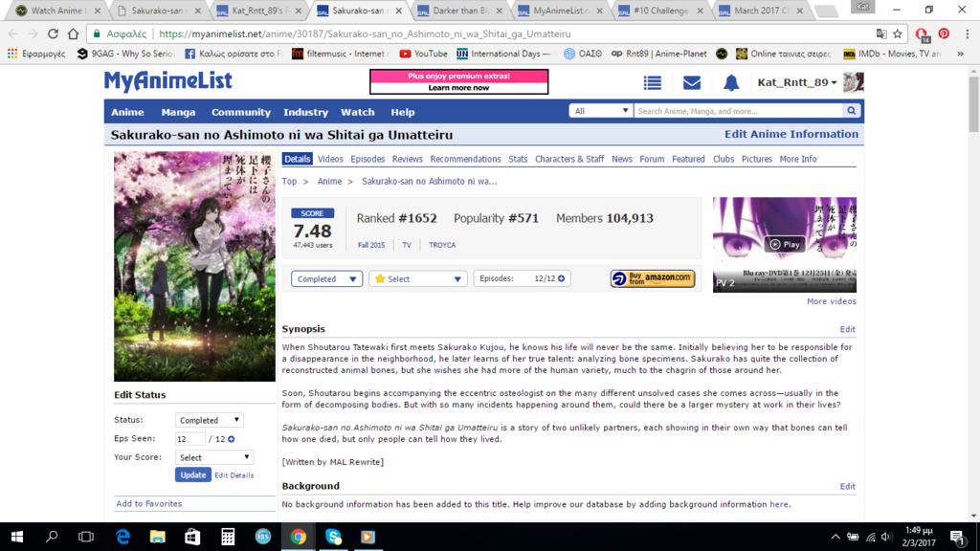Open the notifications bell icon
The image size is (980, 551).
(731, 82)
